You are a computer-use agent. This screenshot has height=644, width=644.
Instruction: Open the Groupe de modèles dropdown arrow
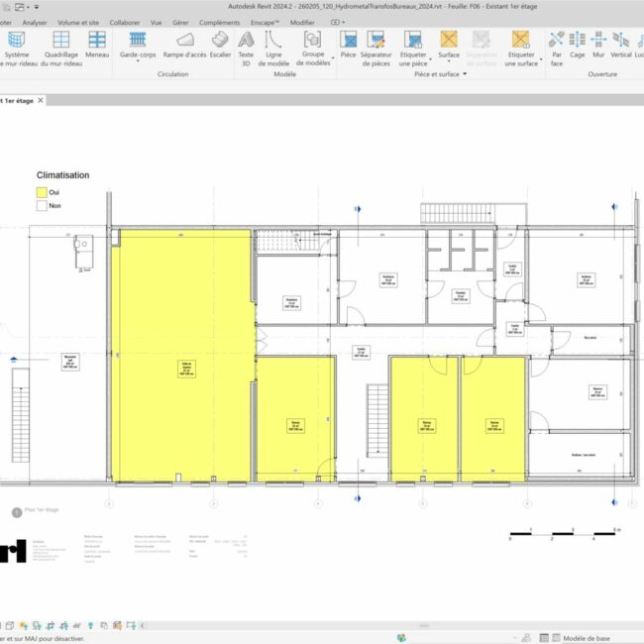(333, 57)
